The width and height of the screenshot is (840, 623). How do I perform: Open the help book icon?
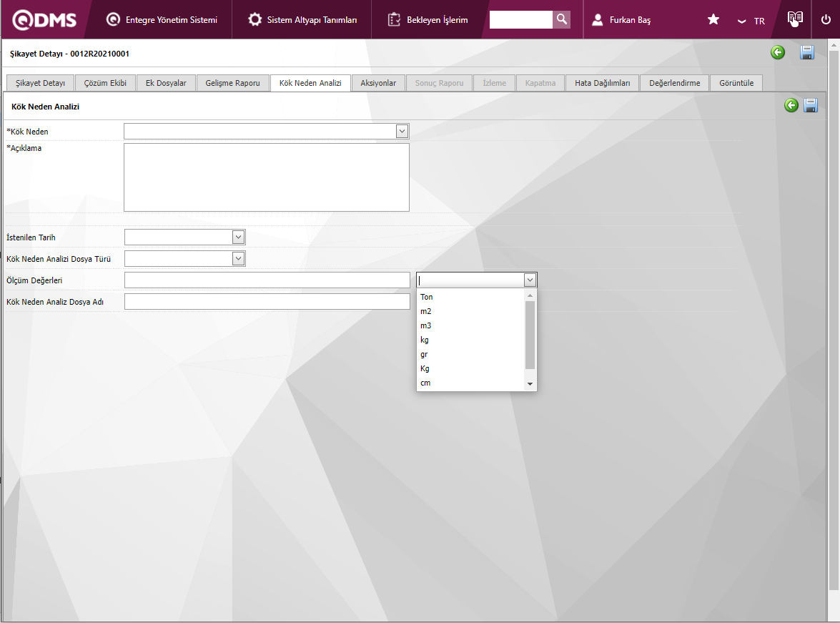click(795, 19)
